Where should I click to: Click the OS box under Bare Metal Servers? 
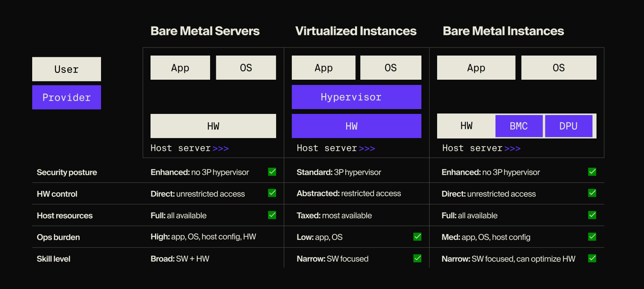(x=246, y=68)
